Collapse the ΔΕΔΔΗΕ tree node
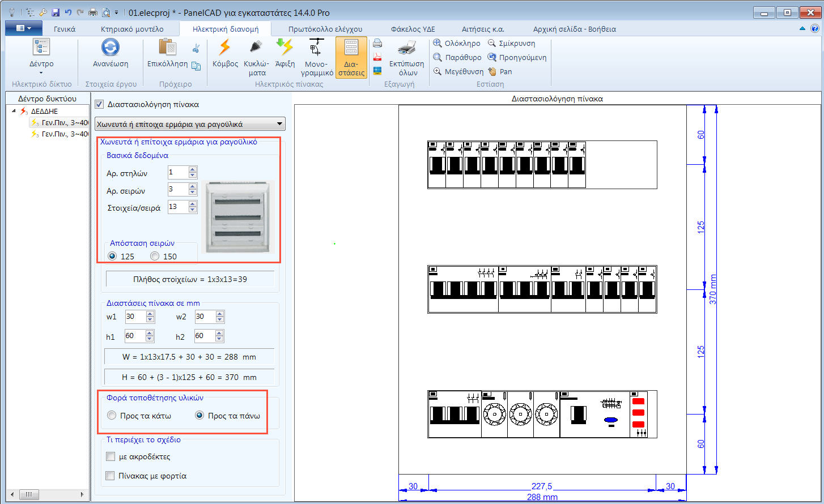The image size is (824, 504). tap(14, 111)
